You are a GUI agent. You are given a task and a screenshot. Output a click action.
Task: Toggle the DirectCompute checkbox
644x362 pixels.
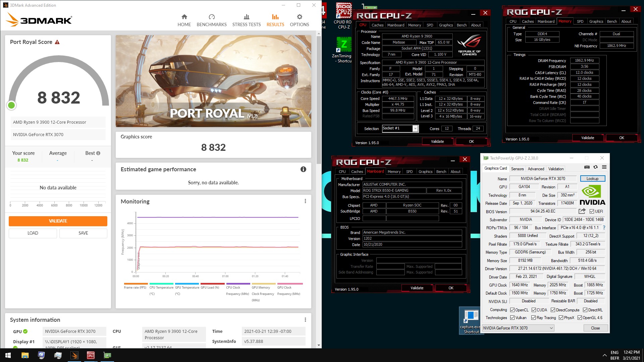point(553,310)
